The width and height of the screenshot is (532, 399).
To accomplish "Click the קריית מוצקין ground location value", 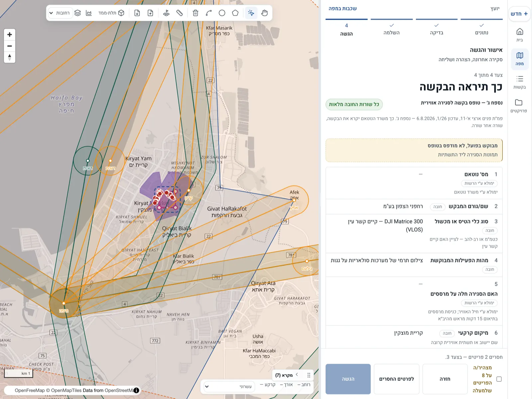I will coord(408,333).
